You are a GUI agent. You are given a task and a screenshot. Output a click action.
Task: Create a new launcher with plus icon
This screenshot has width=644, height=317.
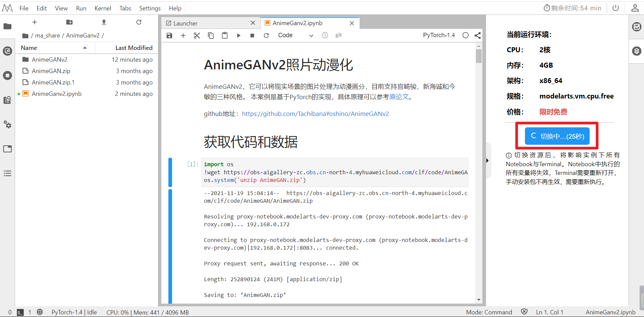(35, 22)
